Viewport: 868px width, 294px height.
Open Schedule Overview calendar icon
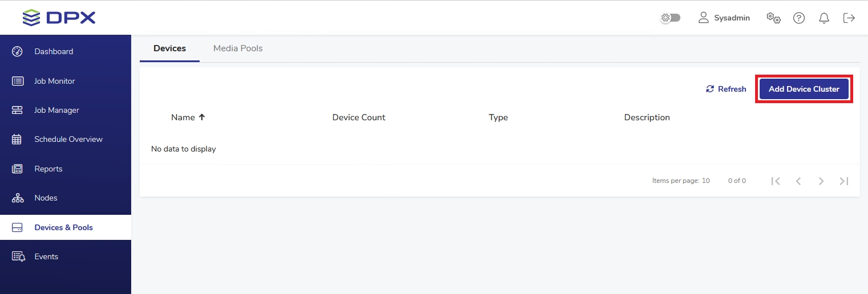tap(17, 139)
